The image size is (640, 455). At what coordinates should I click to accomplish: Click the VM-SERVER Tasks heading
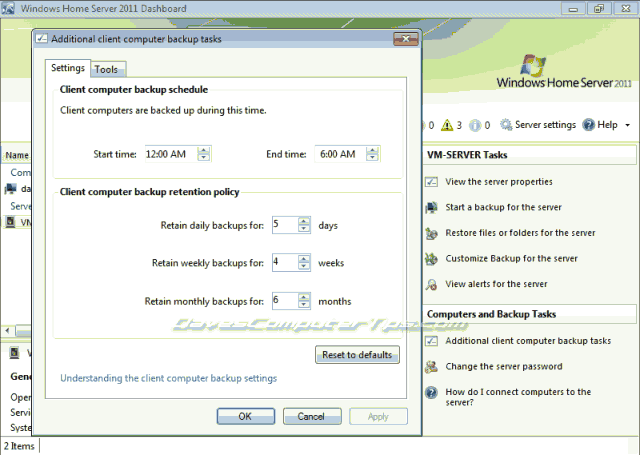(467, 155)
